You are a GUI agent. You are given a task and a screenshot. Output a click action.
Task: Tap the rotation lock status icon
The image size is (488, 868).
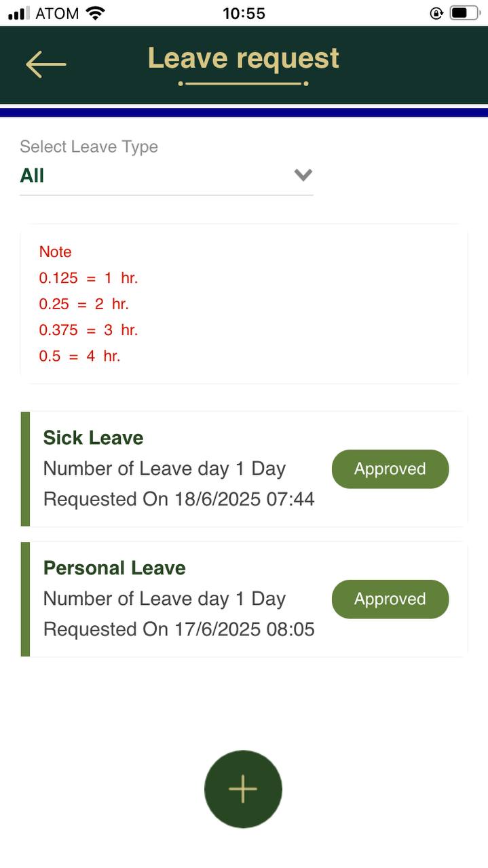436,13
